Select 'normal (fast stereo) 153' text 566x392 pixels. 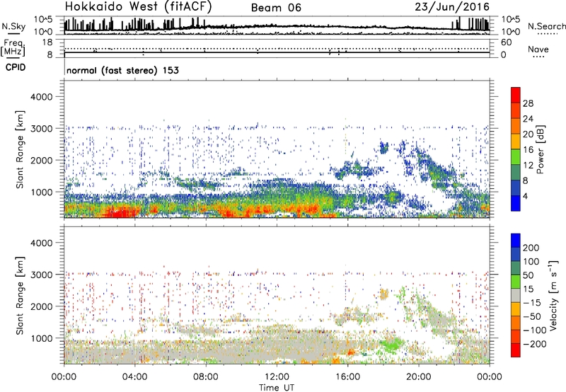coord(122,70)
